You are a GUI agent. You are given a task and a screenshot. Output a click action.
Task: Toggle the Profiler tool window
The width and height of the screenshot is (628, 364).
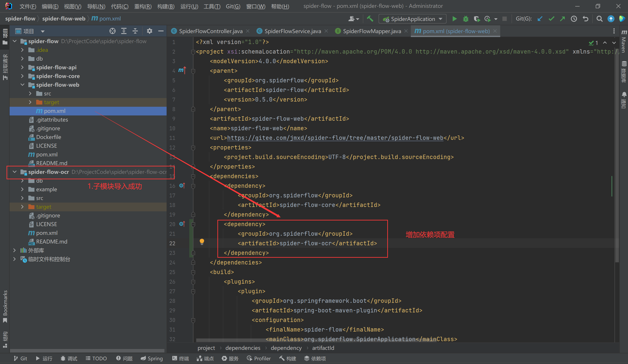(259, 358)
